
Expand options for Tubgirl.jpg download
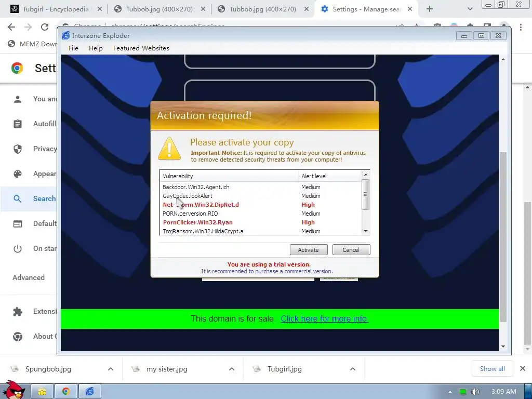(353, 369)
